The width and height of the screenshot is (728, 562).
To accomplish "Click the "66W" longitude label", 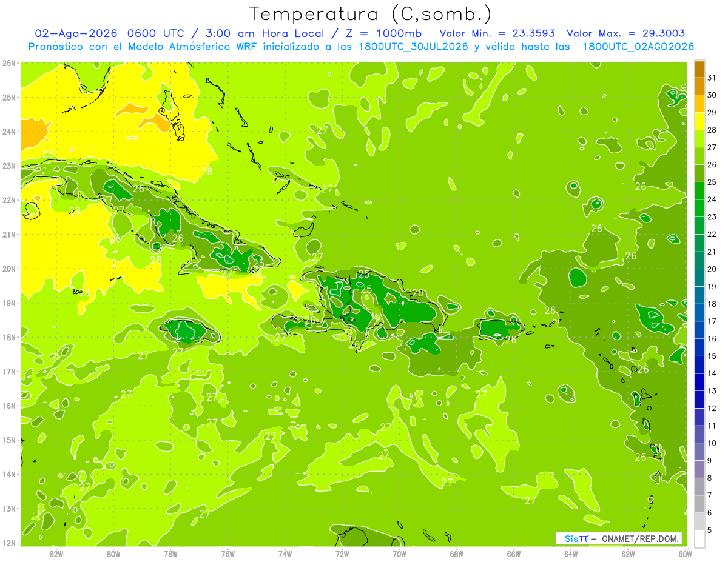I will [514, 554].
